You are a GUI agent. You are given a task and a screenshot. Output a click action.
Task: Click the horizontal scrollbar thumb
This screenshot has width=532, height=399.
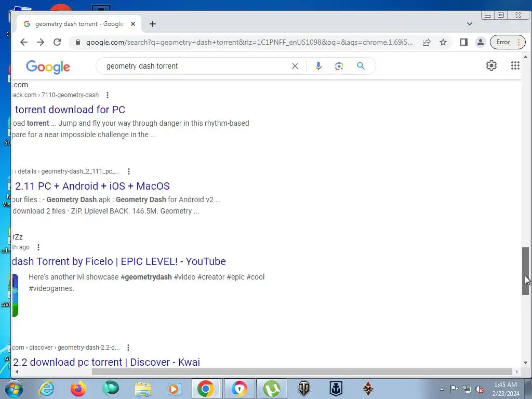pyautogui.click(x=302, y=371)
